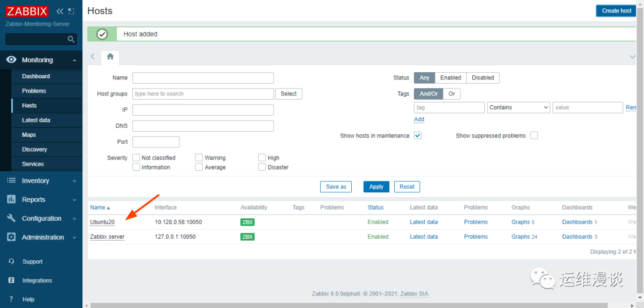The height and width of the screenshot is (308, 644).
Task: Click the Administration gear icon
Action: [11, 238]
